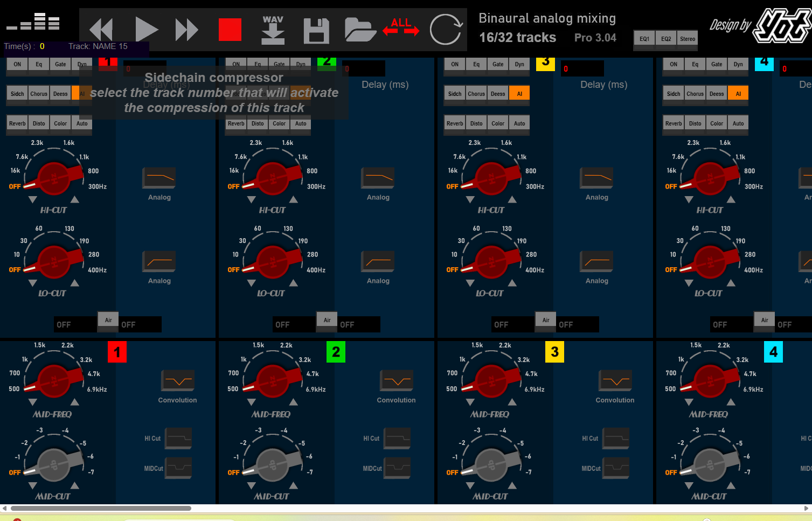Viewport: 812px width, 521px height.
Task: Click the LO-CUT up arrow on track 2
Action: [294, 283]
